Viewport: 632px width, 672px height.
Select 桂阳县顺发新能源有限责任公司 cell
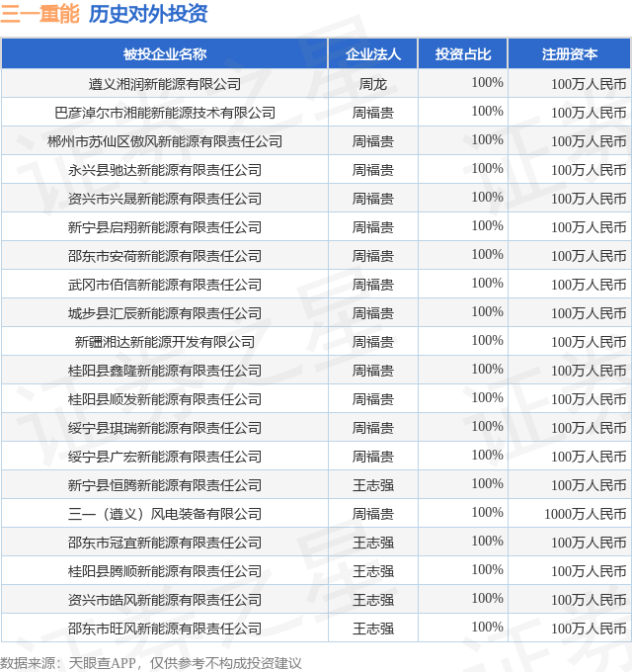[x=165, y=399]
